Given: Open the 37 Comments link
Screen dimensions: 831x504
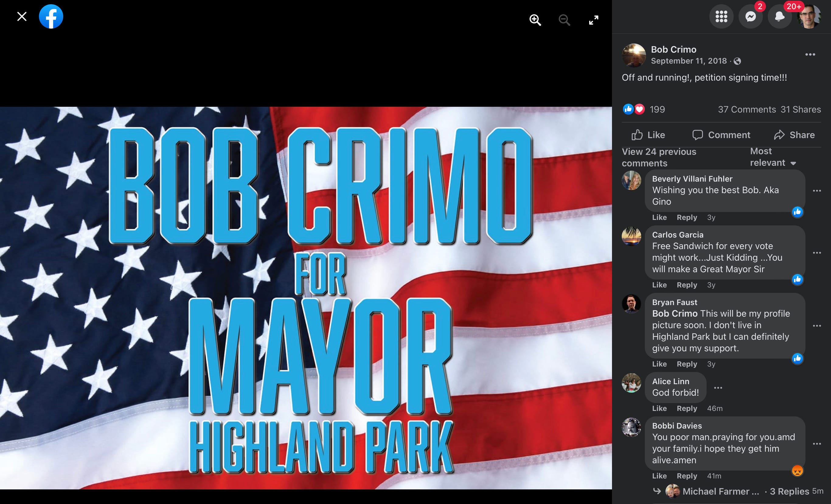Looking at the screenshot, I should coord(747,109).
